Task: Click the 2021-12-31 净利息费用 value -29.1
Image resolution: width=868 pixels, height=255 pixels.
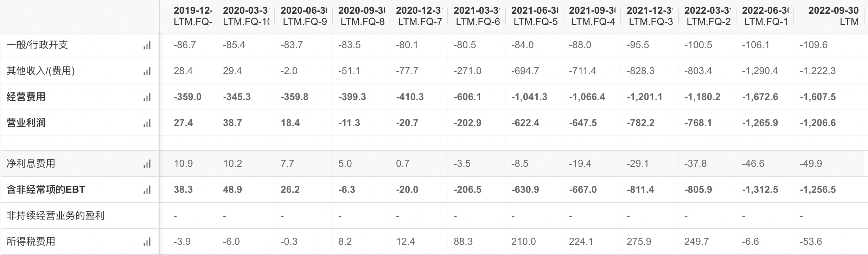Action: point(638,164)
